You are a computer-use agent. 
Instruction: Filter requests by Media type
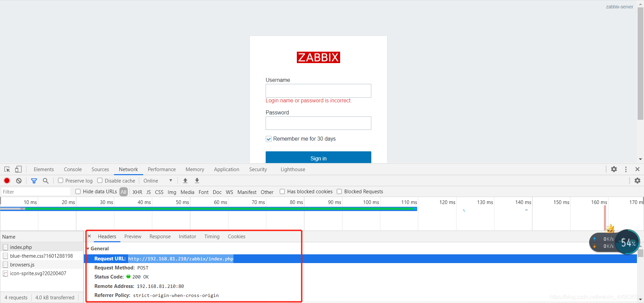click(187, 192)
